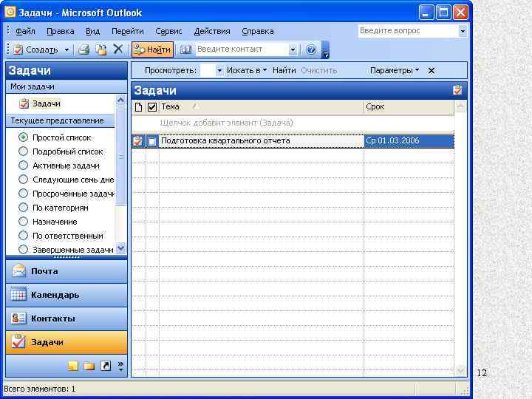This screenshot has width=532, height=399.
Task: Click the Введите контакт input field
Action: (x=242, y=50)
